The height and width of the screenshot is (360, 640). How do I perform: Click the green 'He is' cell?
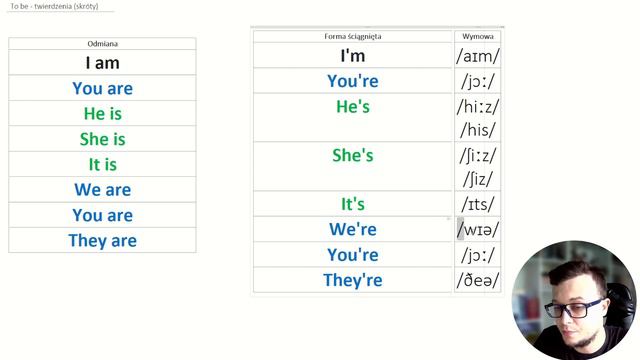tap(102, 113)
